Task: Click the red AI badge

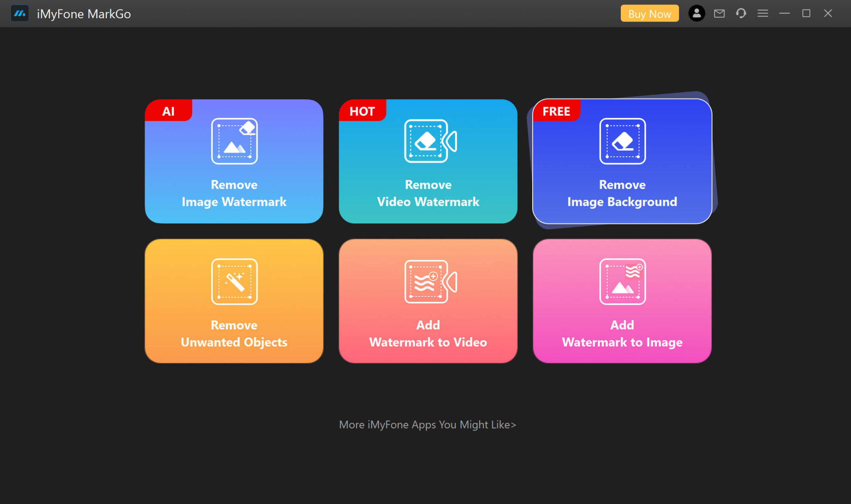Action: (168, 110)
